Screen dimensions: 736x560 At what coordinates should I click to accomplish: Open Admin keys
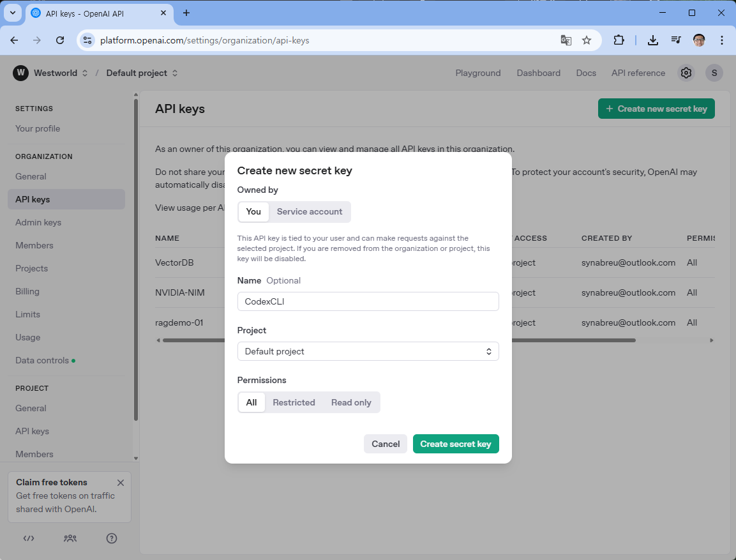(x=38, y=222)
